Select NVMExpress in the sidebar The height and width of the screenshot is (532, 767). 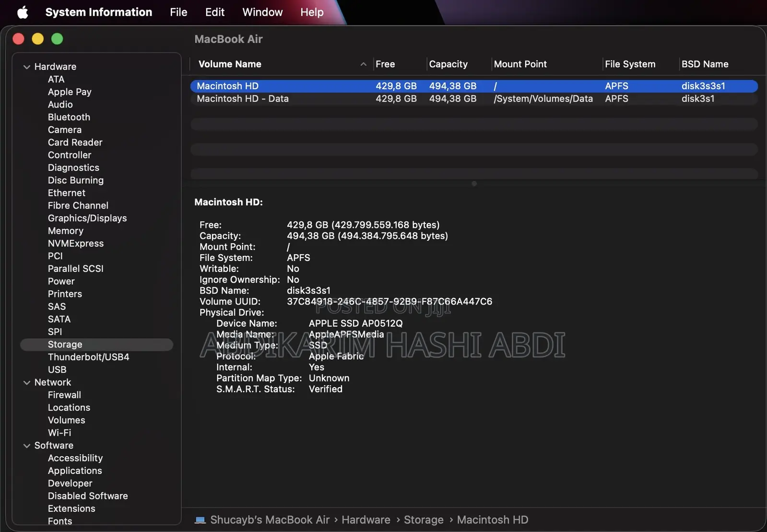pos(76,243)
